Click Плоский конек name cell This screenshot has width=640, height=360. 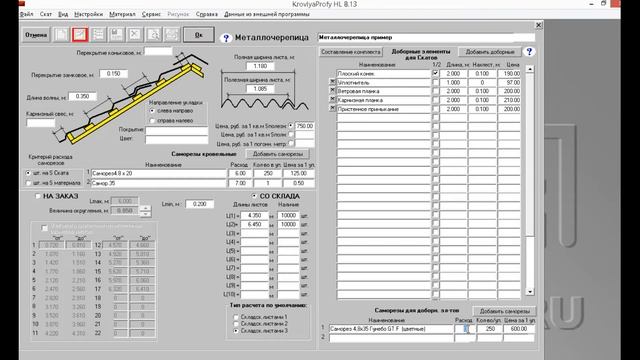pos(384,73)
